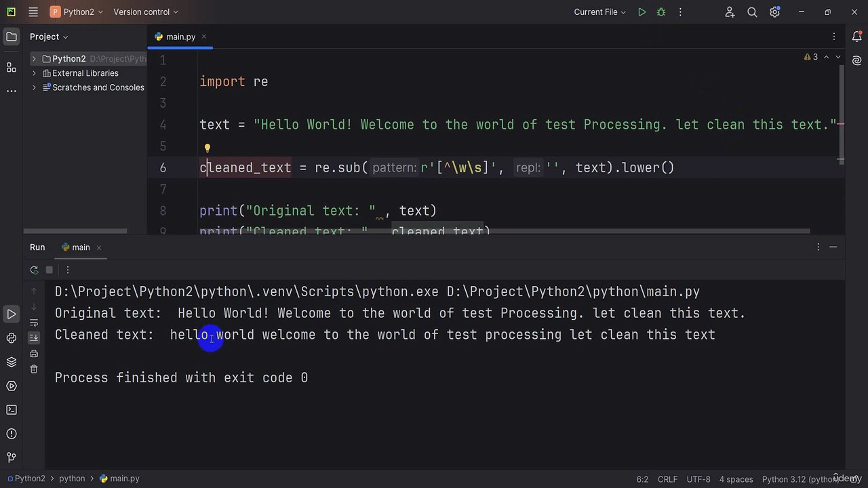
Task: Open the Git version control tool window
Action: [12, 457]
